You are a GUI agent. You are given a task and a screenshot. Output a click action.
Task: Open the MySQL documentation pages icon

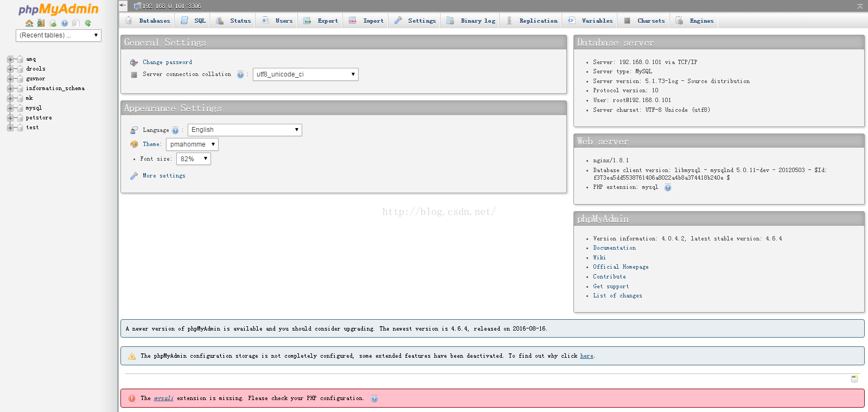pos(76,23)
